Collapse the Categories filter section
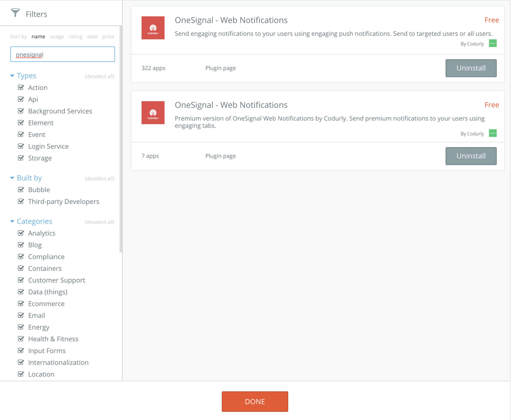Image resolution: width=511 pixels, height=420 pixels. pos(12,221)
